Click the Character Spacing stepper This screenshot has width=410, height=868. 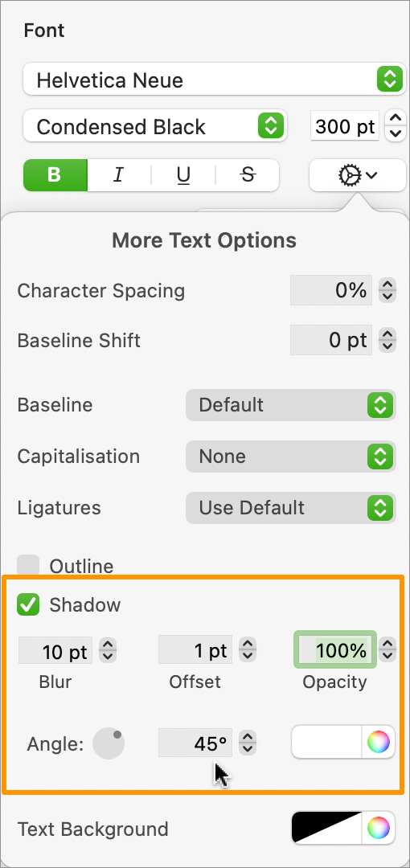click(387, 290)
